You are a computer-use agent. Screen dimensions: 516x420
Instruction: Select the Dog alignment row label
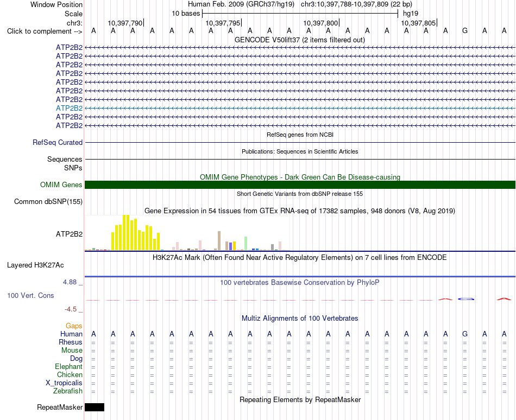[76, 359]
